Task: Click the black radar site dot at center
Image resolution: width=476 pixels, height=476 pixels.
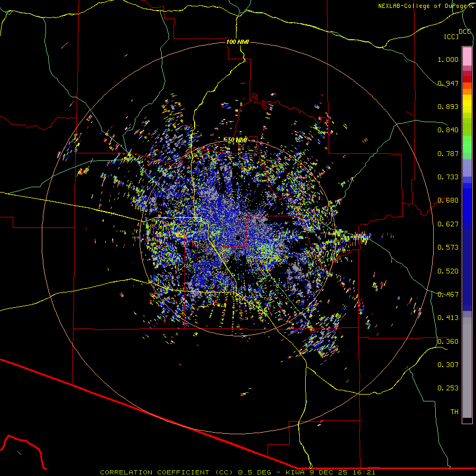Action: [x=237, y=237]
